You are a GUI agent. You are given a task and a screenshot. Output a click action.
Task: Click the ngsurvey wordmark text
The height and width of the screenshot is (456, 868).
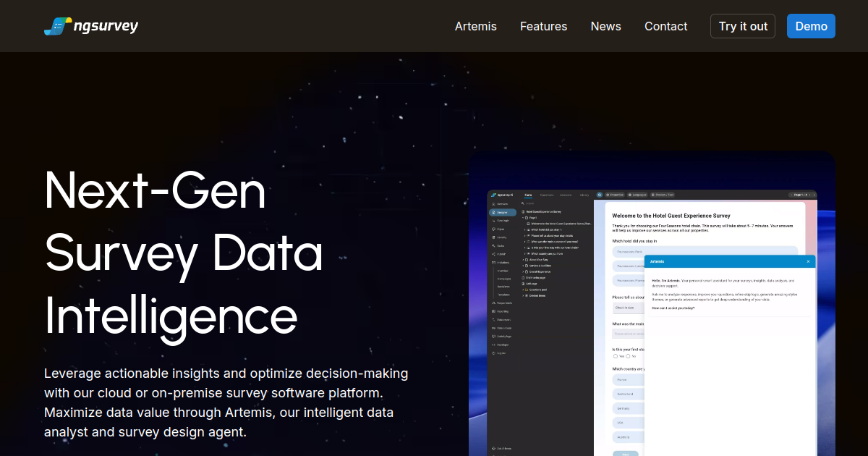[x=106, y=27]
